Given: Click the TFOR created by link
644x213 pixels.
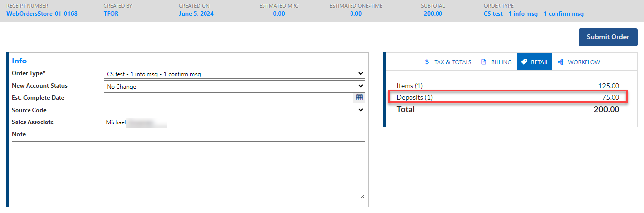Looking at the screenshot, I should [x=111, y=14].
